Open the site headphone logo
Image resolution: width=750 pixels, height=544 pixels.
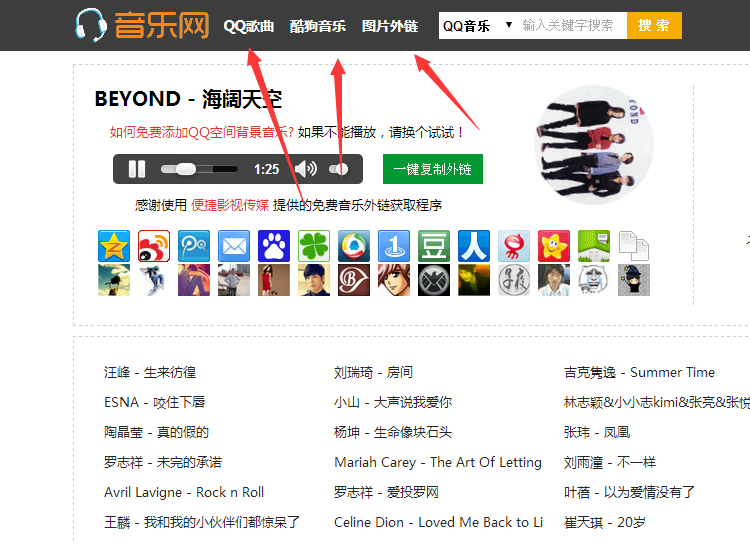click(x=91, y=25)
